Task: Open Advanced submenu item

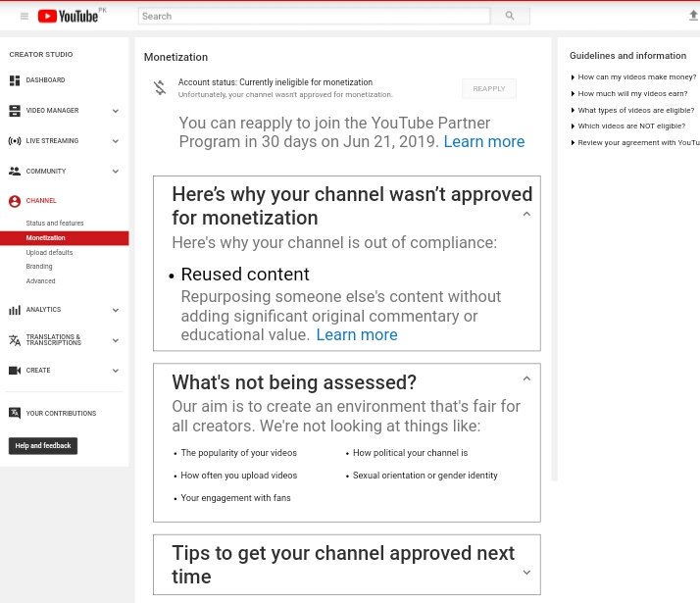Action: tap(40, 280)
